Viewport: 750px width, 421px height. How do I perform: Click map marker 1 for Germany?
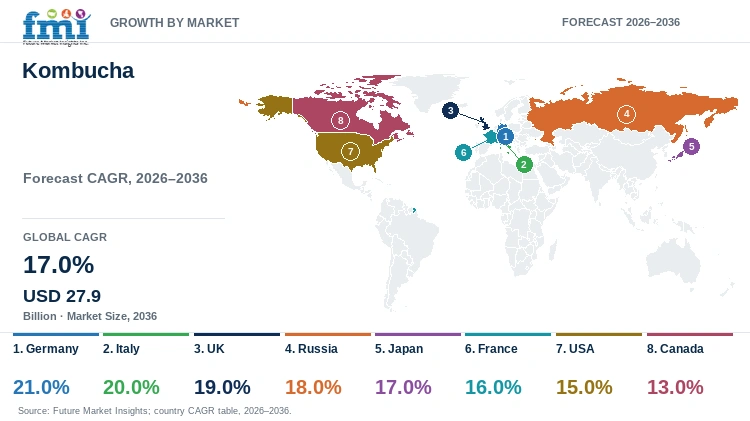505,136
